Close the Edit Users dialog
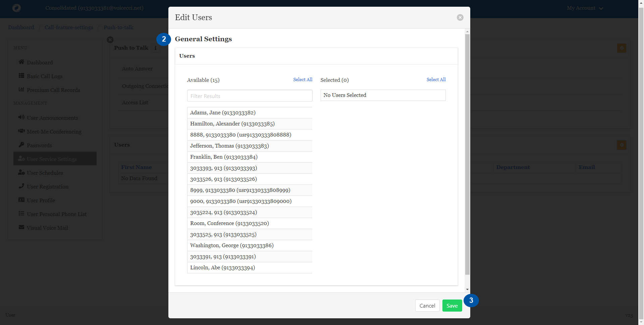 click(x=460, y=17)
